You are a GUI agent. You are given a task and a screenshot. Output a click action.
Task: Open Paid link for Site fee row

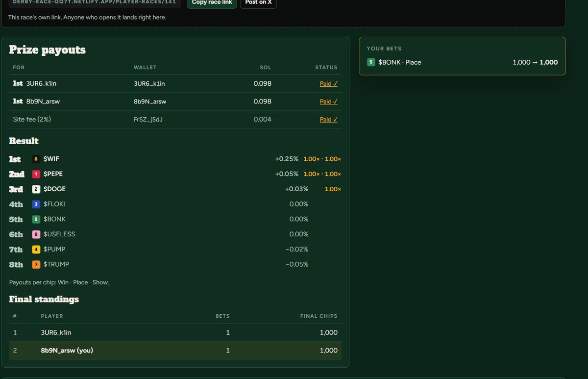(328, 119)
